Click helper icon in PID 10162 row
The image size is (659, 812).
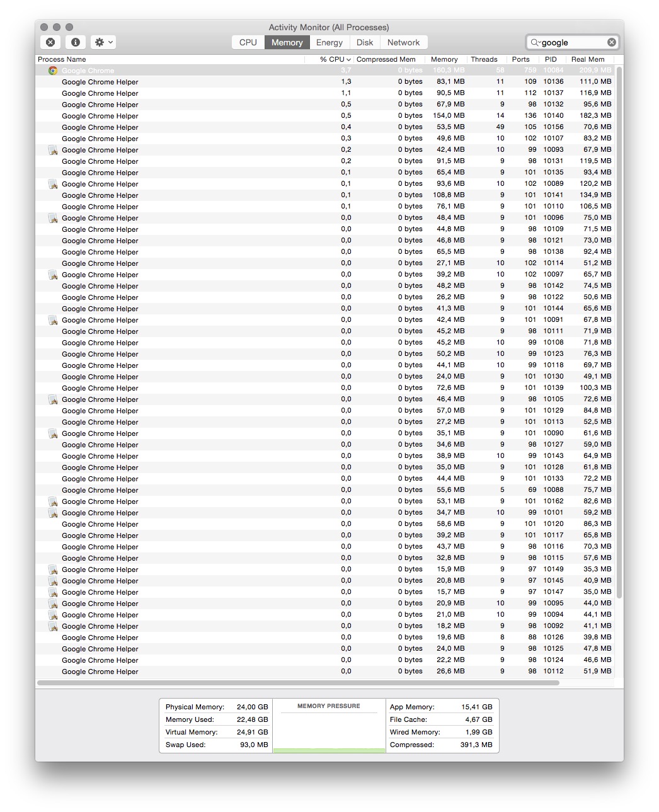coord(53,501)
